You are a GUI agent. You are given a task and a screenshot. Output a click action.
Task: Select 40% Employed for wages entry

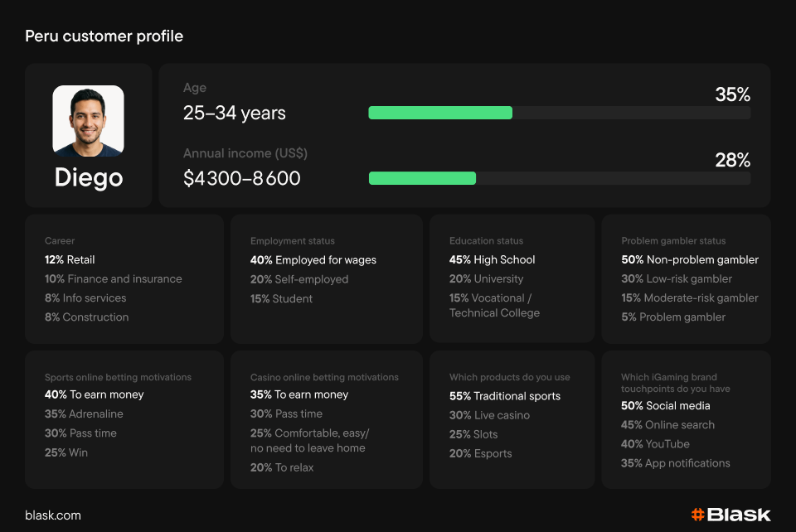(313, 260)
